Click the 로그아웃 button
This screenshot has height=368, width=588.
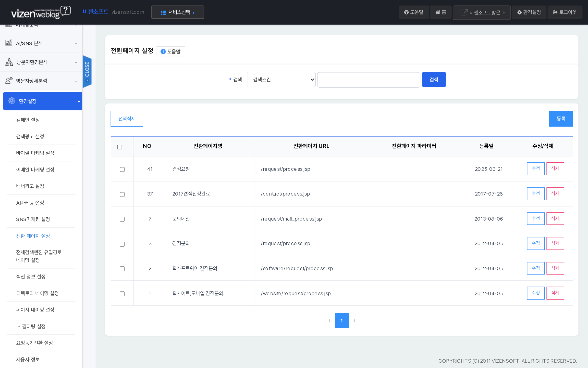click(565, 12)
